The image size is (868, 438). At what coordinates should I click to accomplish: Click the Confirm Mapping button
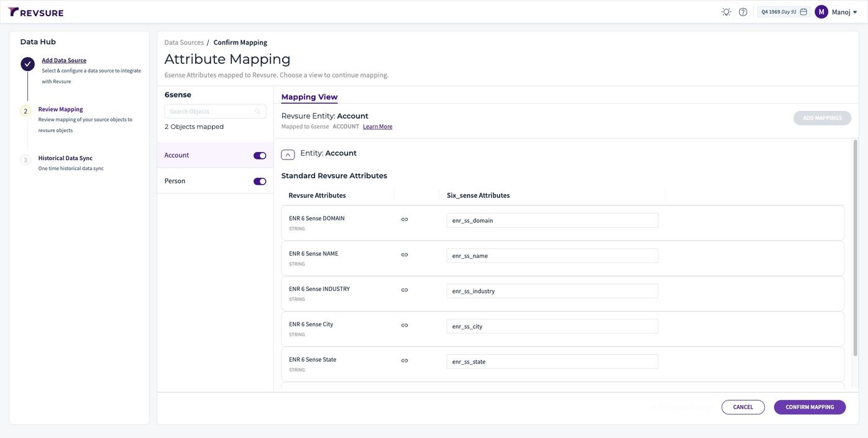(x=810, y=408)
